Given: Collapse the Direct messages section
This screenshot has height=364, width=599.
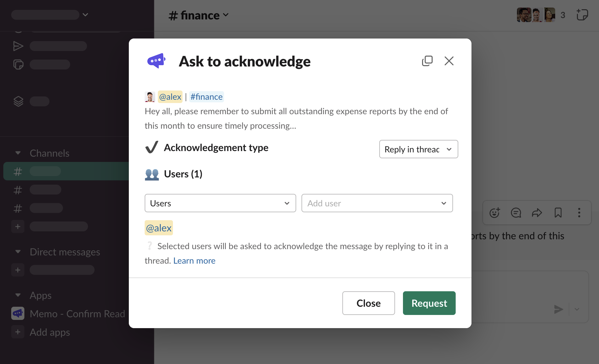Looking at the screenshot, I should coord(18,252).
